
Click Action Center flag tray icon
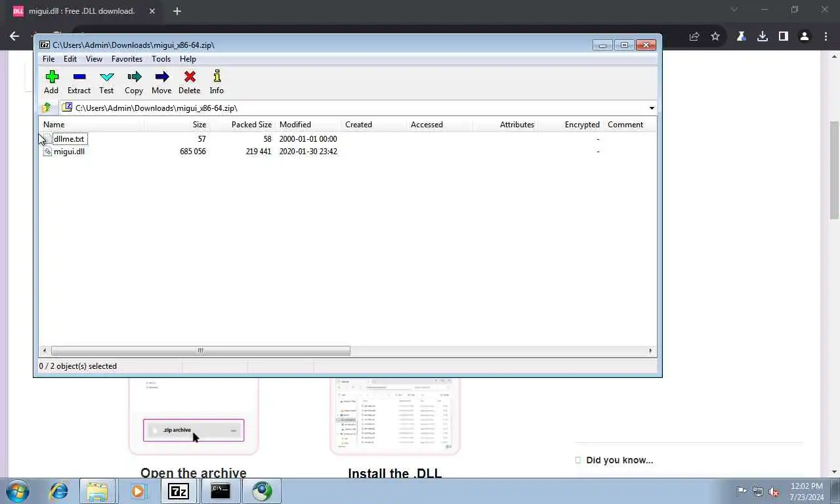click(x=742, y=492)
